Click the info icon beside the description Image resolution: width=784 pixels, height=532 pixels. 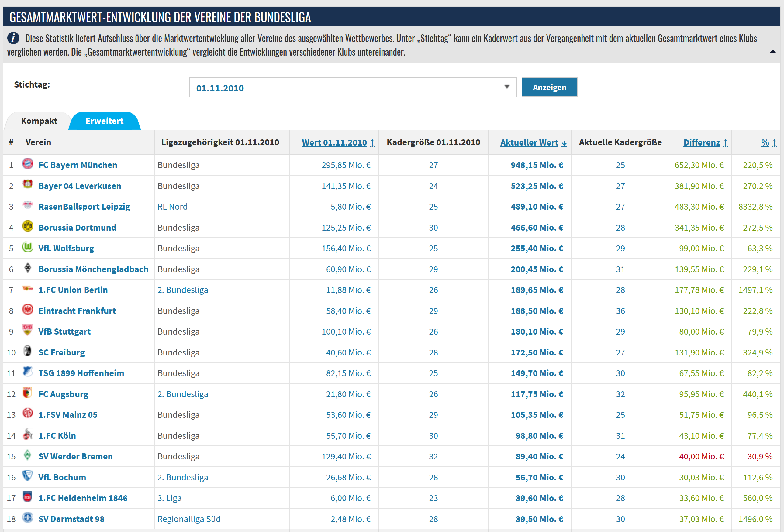pyautogui.click(x=13, y=38)
